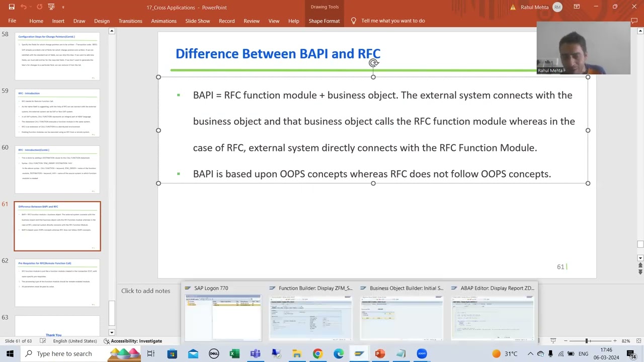Click the zoom in plus button
This screenshot has width=644, height=362.
pos(614,341)
